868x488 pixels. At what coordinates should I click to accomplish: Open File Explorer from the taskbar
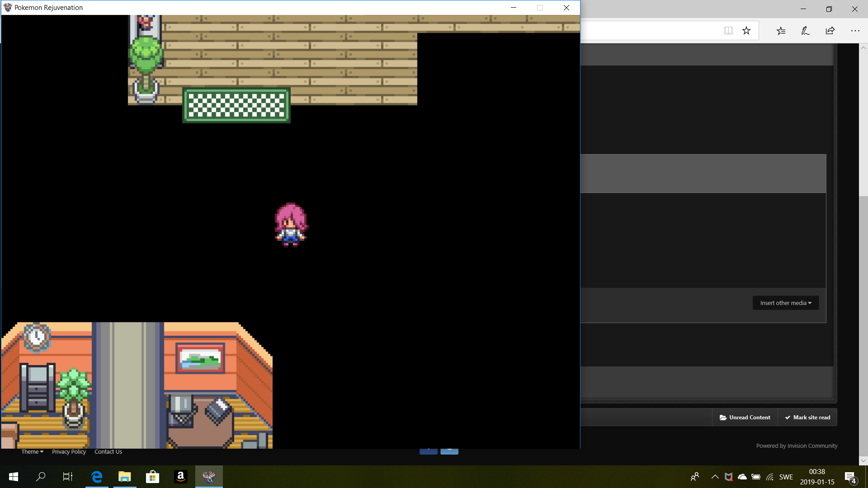click(x=124, y=477)
